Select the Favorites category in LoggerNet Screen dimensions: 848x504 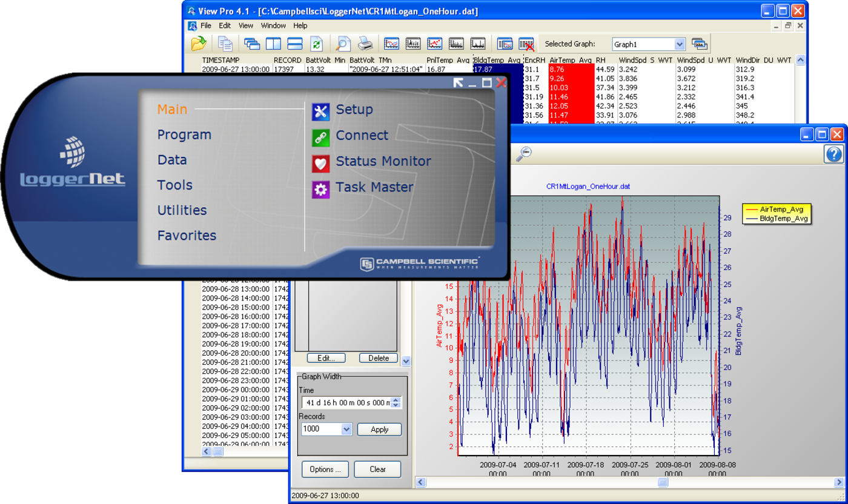tap(187, 236)
